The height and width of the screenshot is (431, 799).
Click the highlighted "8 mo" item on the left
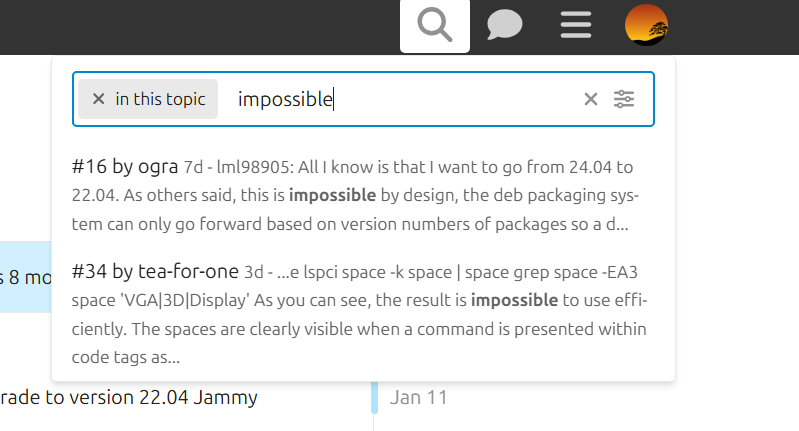(25, 277)
